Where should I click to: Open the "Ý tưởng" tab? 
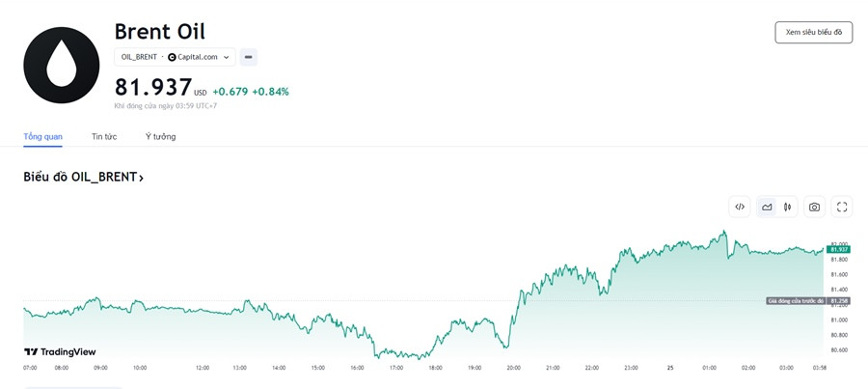(x=160, y=136)
